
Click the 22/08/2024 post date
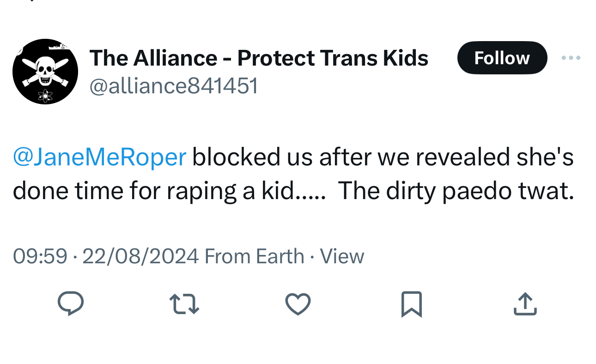click(140, 256)
